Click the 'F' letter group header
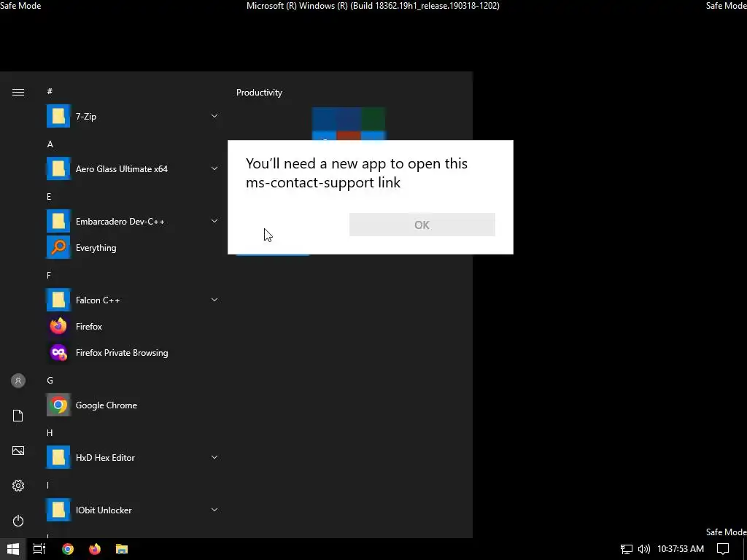The image size is (747, 560). click(x=49, y=275)
